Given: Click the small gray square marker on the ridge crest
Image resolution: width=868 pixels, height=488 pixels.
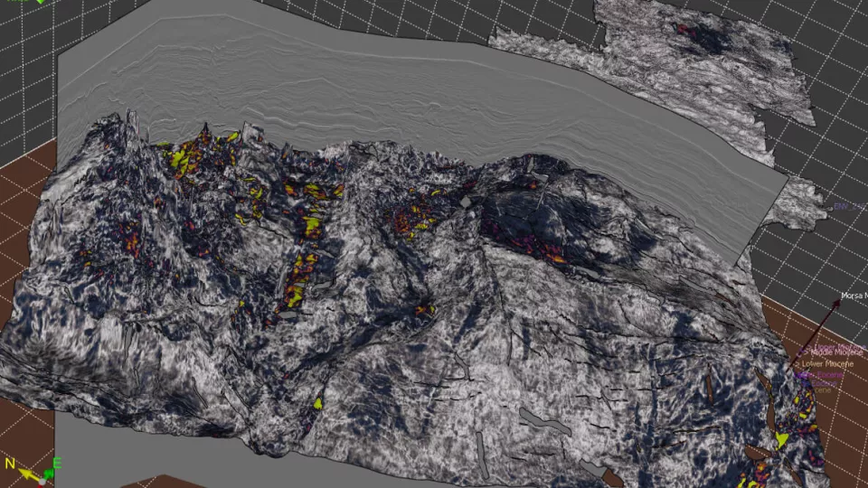Looking at the screenshot, I should 466,203.
